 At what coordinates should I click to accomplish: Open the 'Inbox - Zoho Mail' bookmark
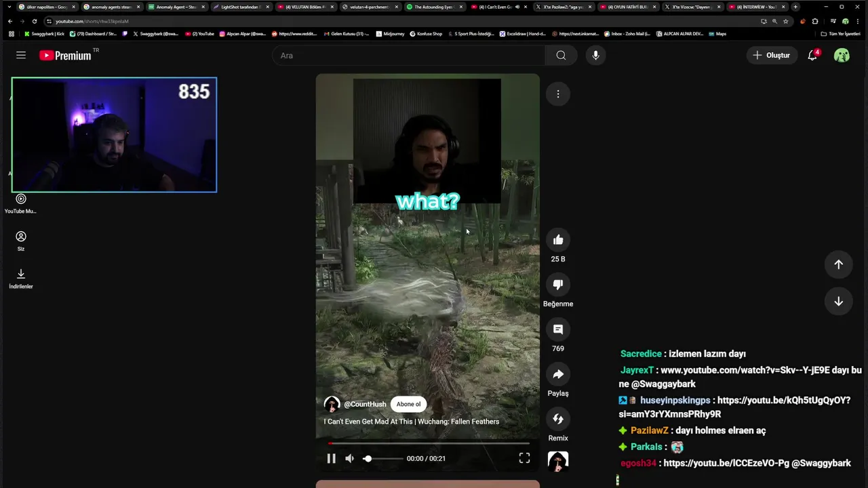[x=626, y=33]
